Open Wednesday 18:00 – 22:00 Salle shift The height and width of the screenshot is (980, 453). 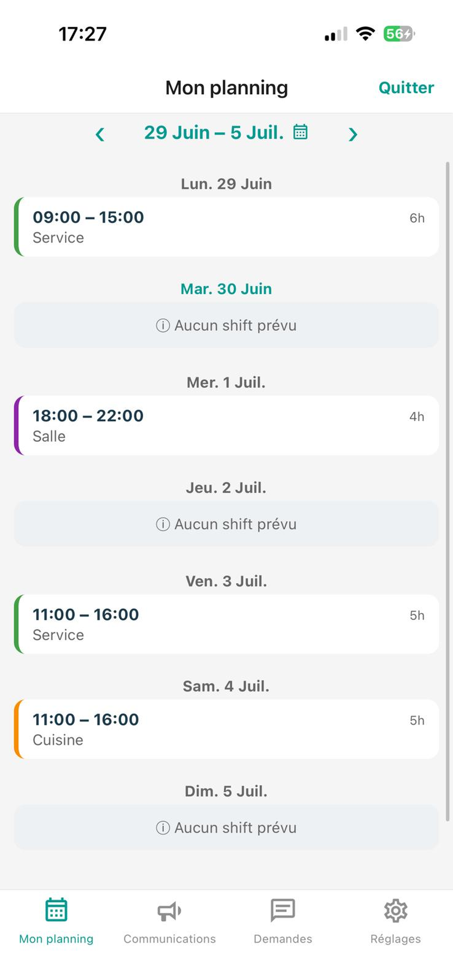point(226,425)
